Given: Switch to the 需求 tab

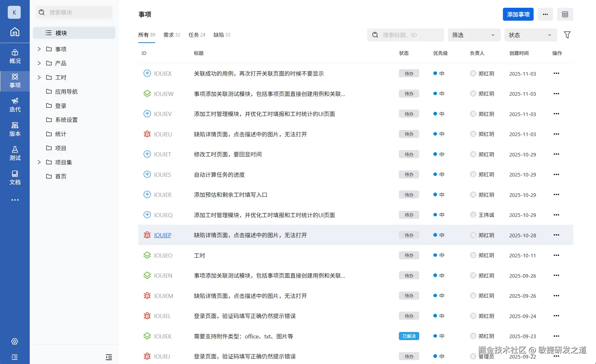Looking at the screenshot, I should click(172, 35).
